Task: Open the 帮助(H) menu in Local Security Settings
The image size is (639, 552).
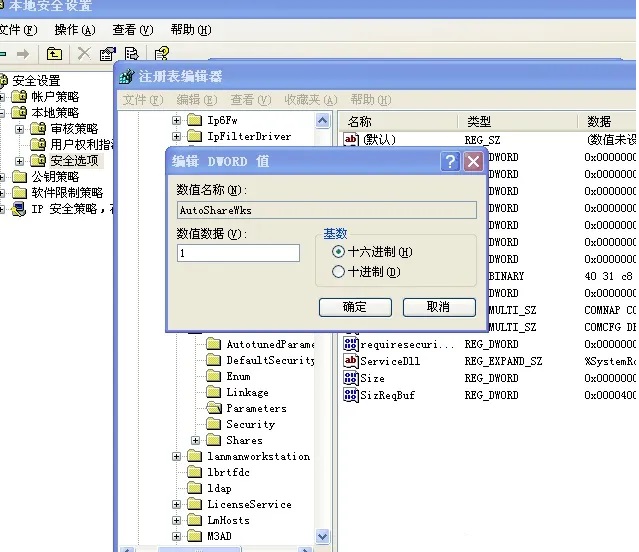Action: pyautogui.click(x=191, y=30)
